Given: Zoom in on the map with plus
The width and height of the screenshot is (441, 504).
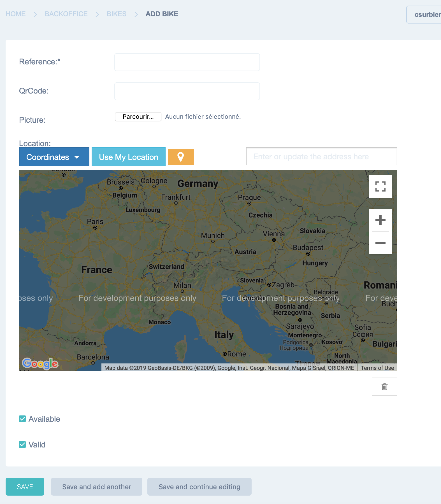Looking at the screenshot, I should [380, 220].
